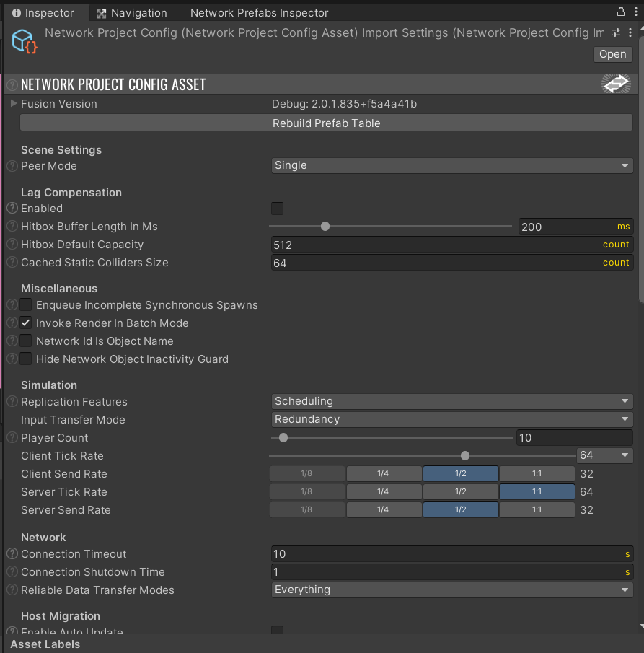Click help icon for Replication Features
The height and width of the screenshot is (653, 644).
[x=12, y=401]
